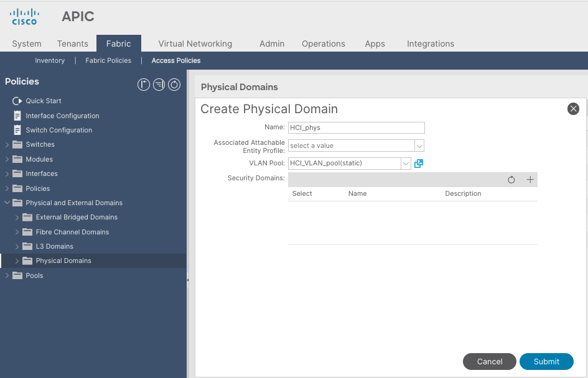
Task: Click the Description column header
Action: (x=463, y=194)
